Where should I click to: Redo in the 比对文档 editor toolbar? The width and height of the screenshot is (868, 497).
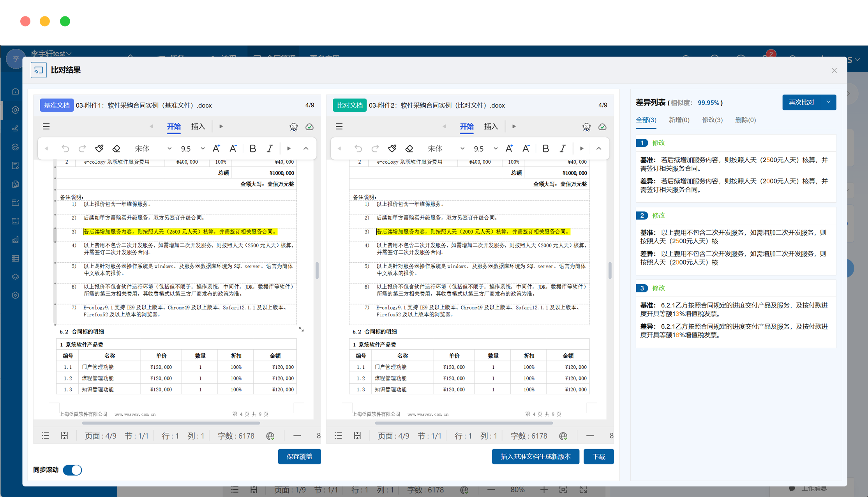pyautogui.click(x=375, y=149)
